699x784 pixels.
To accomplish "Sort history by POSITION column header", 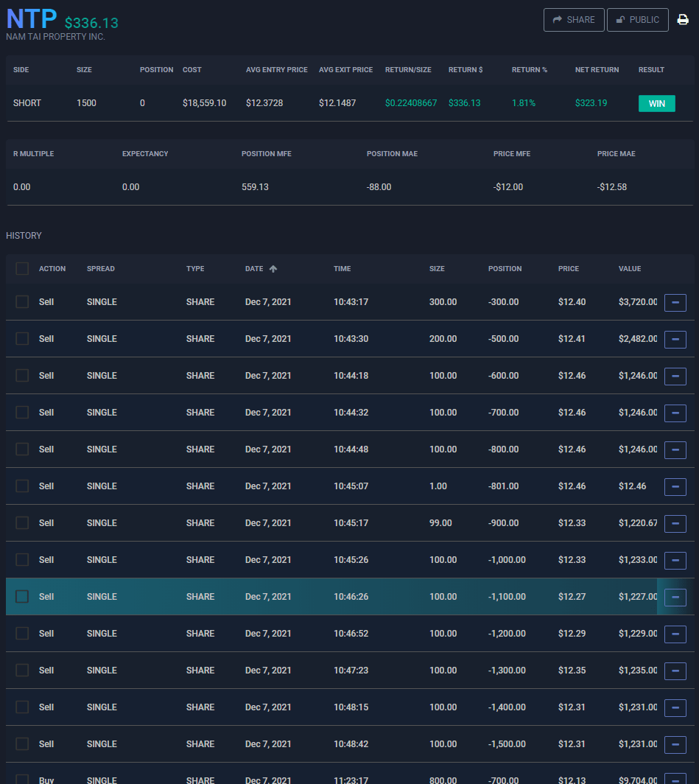I will [x=505, y=268].
